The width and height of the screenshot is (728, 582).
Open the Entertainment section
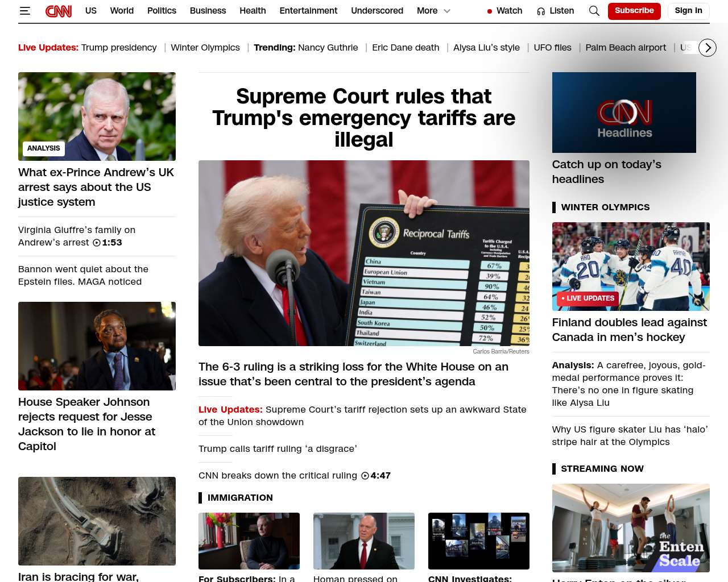pos(308,11)
